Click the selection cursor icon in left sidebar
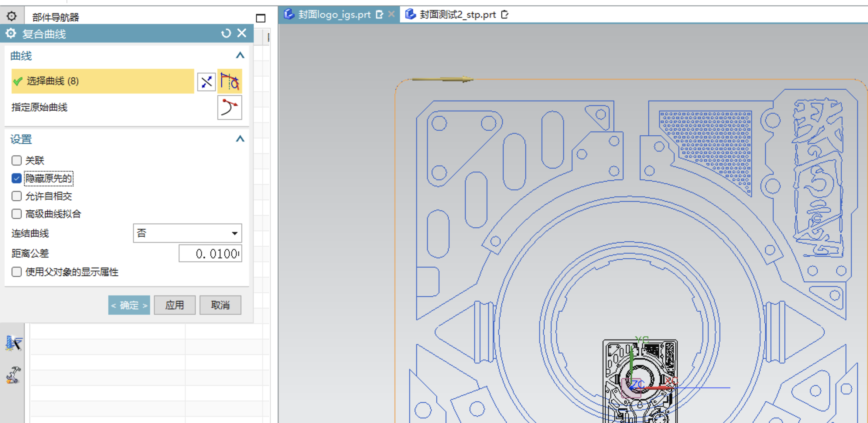 [14, 343]
